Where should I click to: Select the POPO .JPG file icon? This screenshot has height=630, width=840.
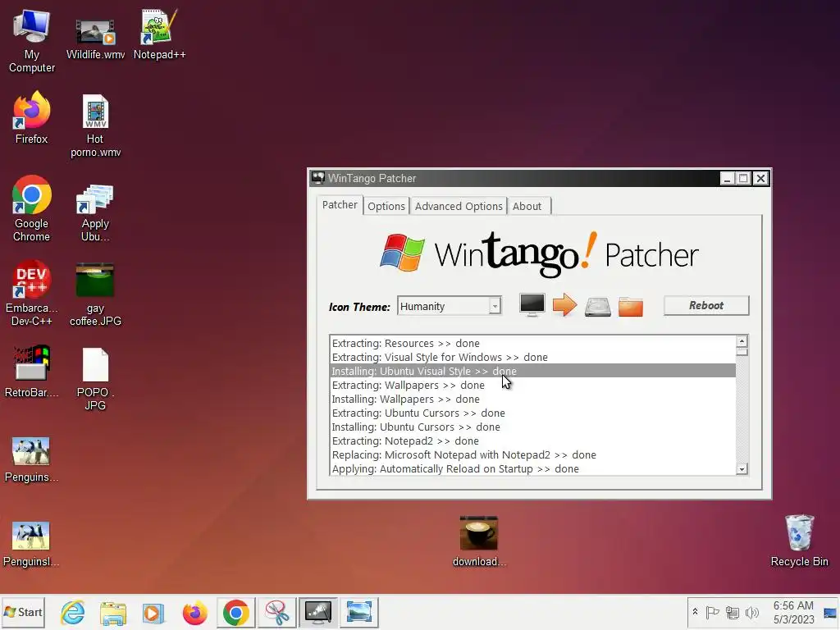pyautogui.click(x=95, y=379)
